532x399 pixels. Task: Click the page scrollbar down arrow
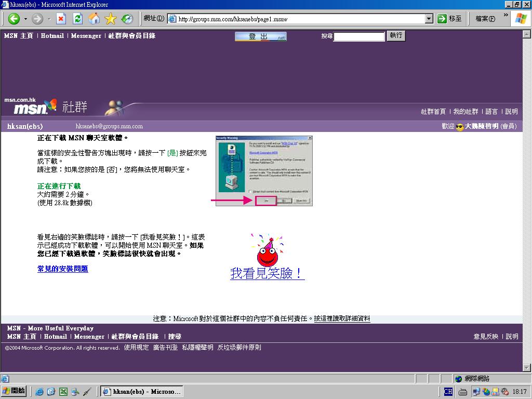(x=527, y=368)
